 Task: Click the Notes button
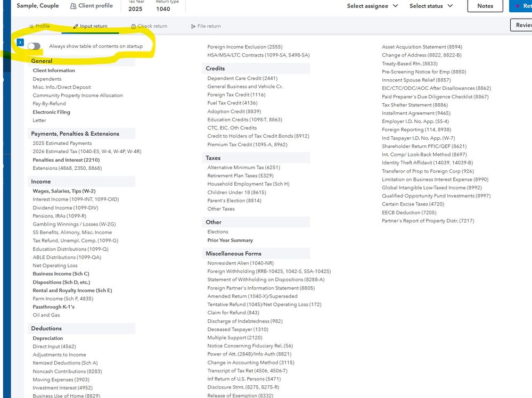(485, 6)
